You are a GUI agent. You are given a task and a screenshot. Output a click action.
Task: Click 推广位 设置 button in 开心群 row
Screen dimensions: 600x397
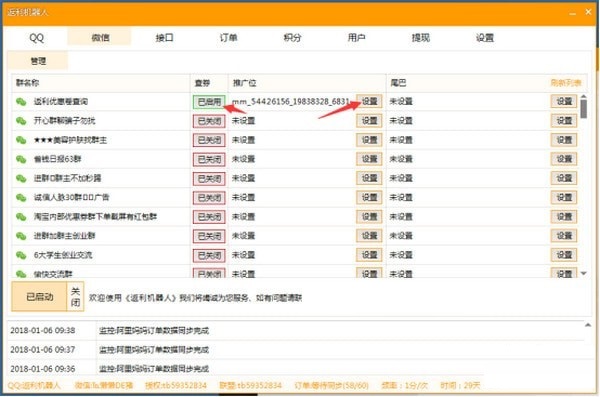click(369, 121)
